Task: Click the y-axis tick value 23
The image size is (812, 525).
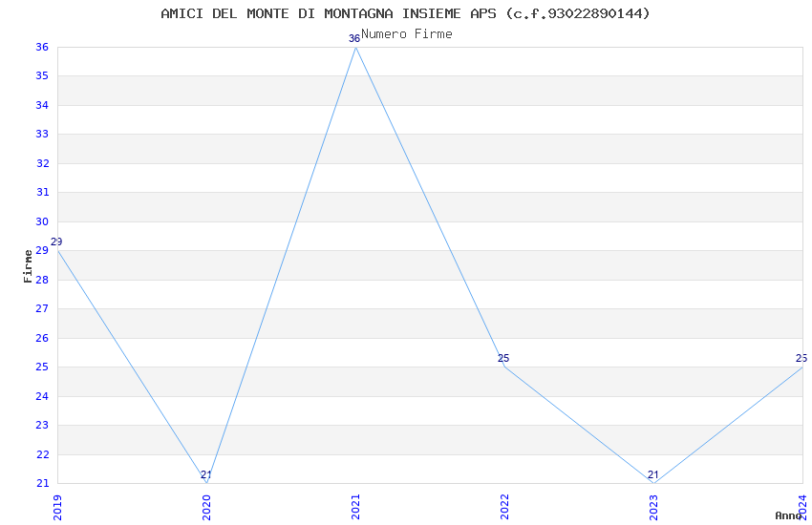Action: pyautogui.click(x=42, y=425)
